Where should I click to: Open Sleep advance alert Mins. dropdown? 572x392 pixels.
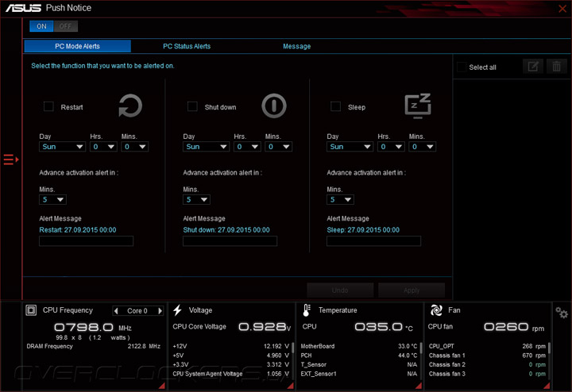coord(340,200)
